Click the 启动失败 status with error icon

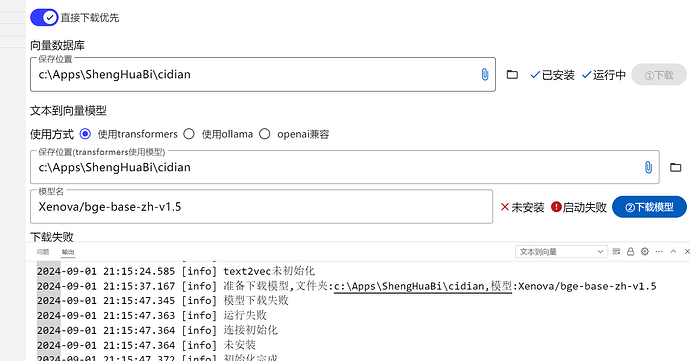[x=579, y=207]
